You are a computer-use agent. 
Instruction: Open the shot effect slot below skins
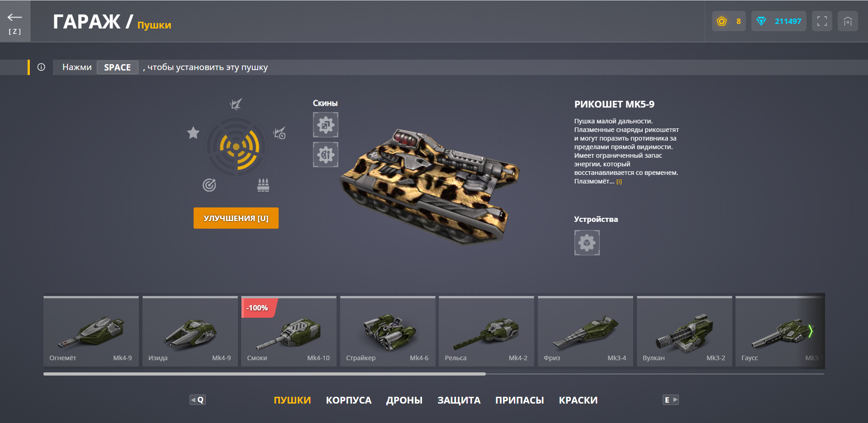[x=326, y=155]
